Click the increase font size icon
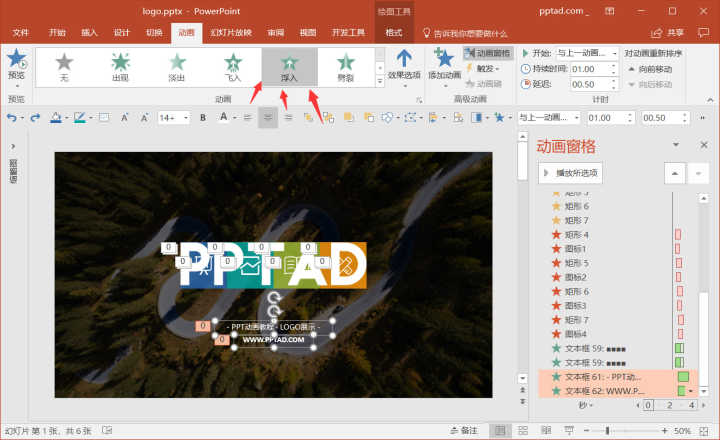This screenshot has height=440, width=720. tap(124, 118)
